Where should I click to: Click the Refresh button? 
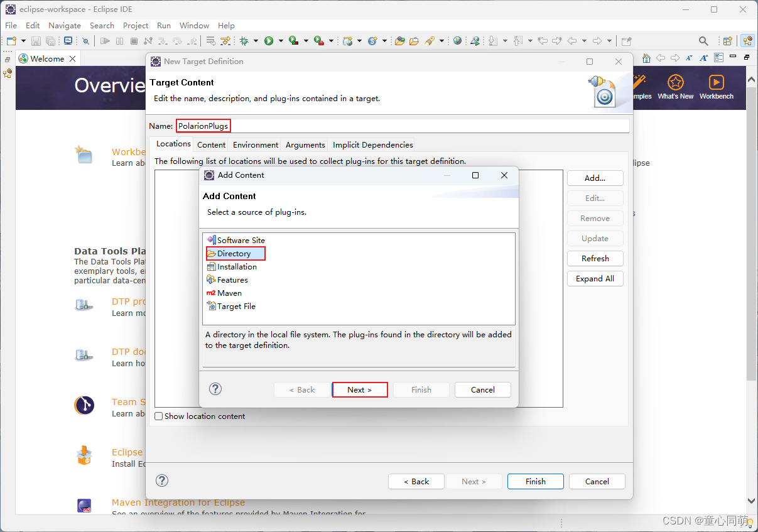click(595, 258)
